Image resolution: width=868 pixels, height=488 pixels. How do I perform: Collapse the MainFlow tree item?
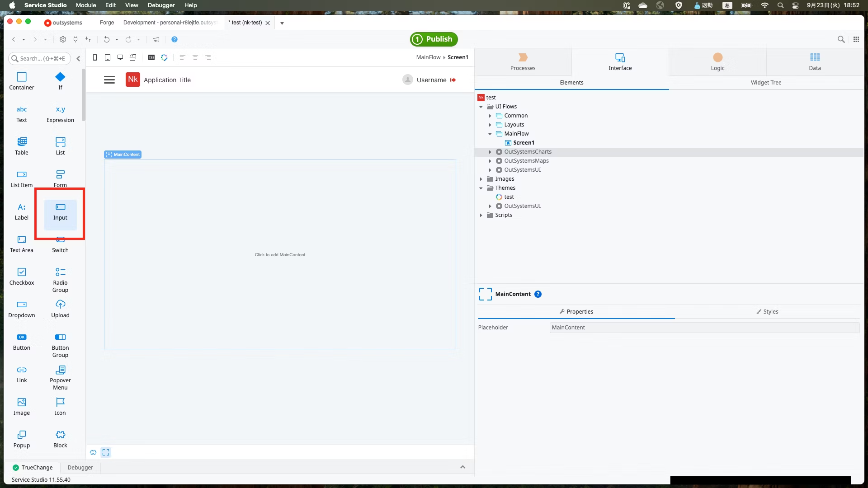490,134
